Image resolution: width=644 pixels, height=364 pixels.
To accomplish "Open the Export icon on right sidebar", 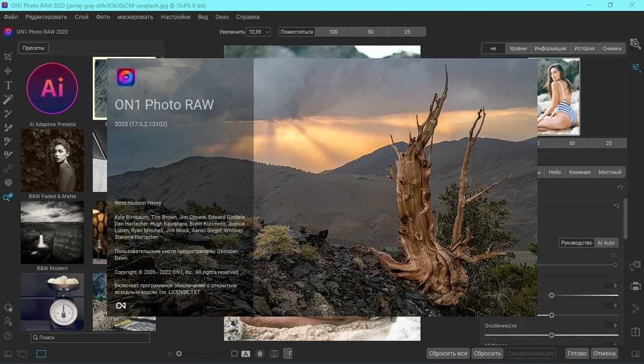I will (635, 331).
